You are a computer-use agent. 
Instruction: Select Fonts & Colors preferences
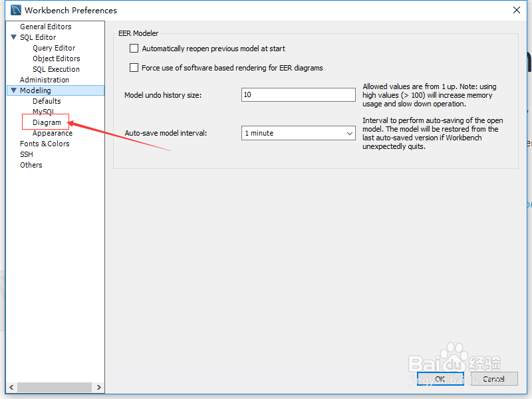45,144
